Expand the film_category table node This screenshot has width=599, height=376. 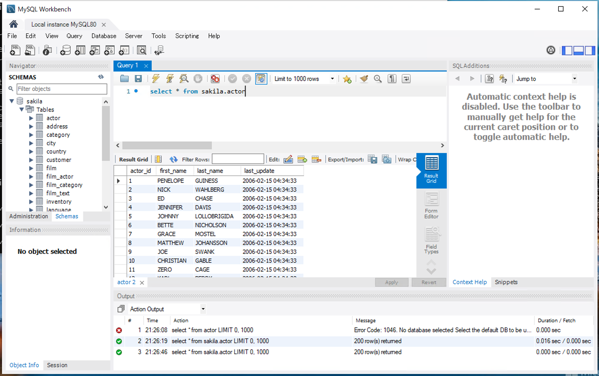pyautogui.click(x=31, y=185)
